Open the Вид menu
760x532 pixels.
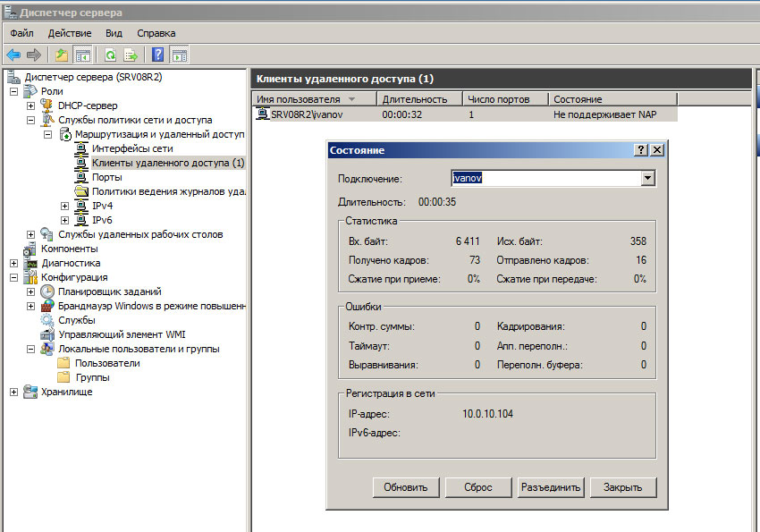click(x=114, y=33)
